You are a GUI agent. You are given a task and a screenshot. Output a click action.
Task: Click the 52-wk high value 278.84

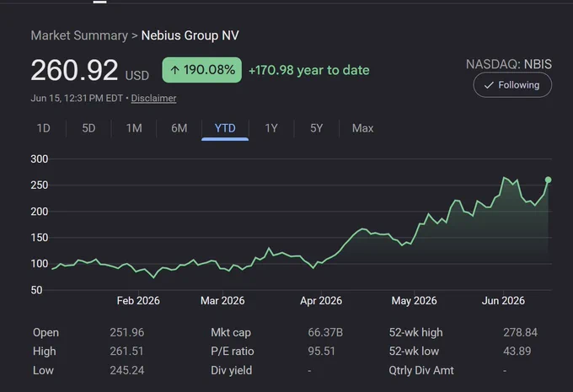(x=521, y=332)
